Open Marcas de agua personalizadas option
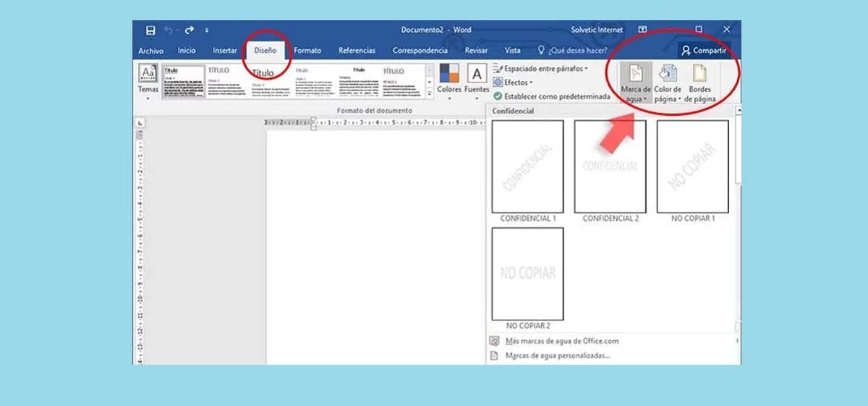The image size is (868, 406). tap(557, 355)
